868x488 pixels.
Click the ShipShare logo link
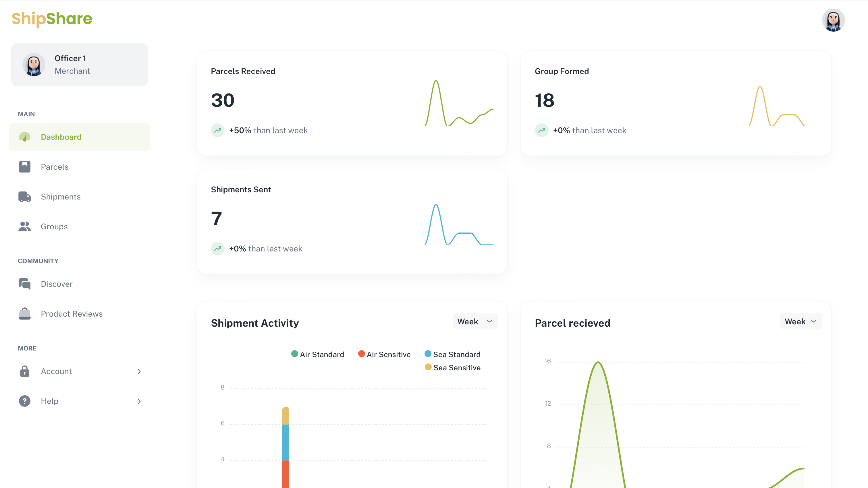pyautogui.click(x=52, y=19)
